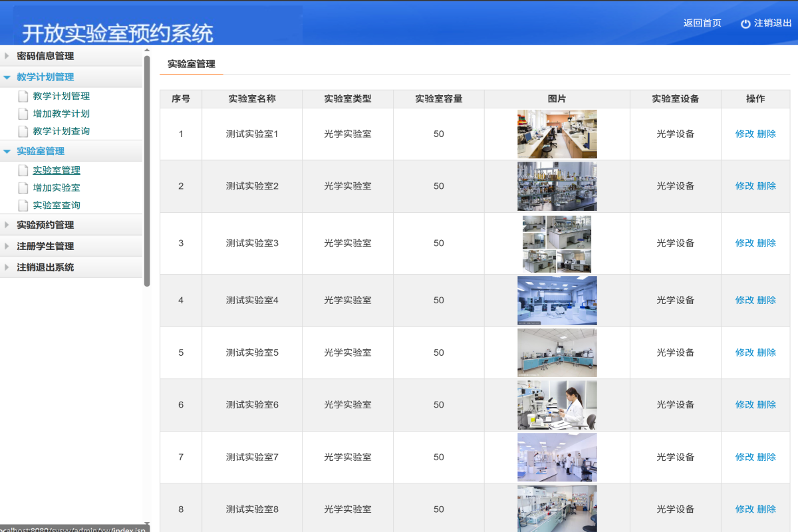Image resolution: width=798 pixels, height=532 pixels.
Task: Click 删除 for 测试实验室5
Action: tap(766, 352)
